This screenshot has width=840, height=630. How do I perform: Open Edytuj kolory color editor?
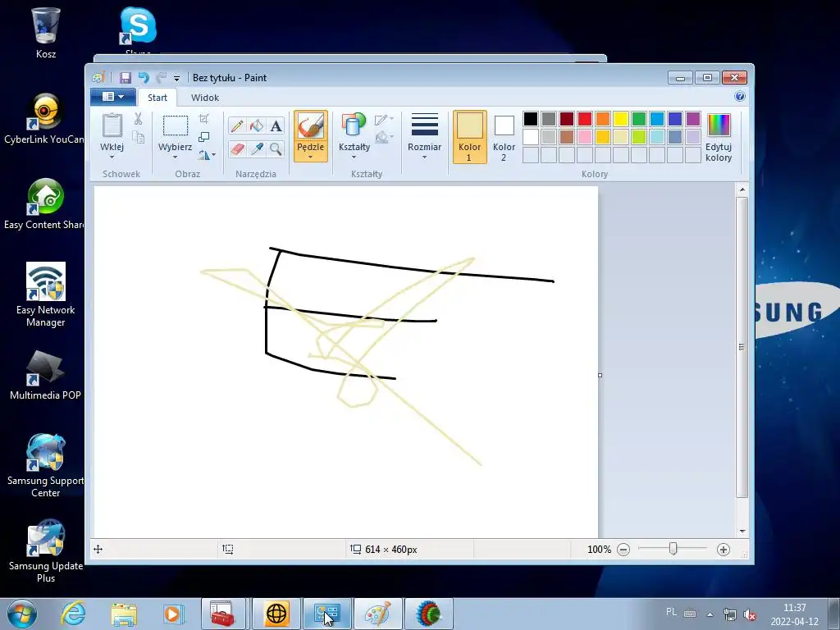(x=719, y=137)
